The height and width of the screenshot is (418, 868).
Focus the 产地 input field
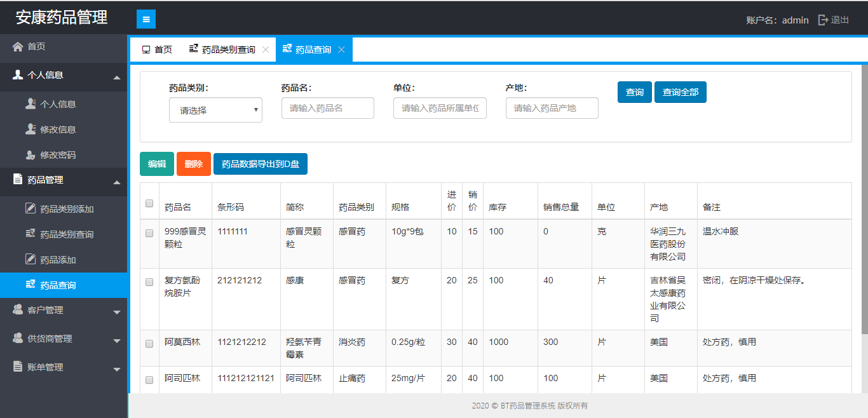(552, 108)
